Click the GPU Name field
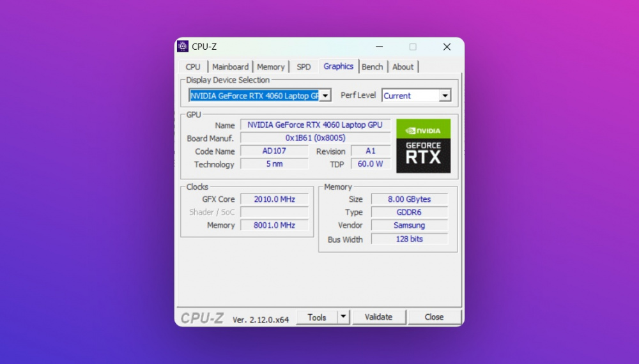Screen dimensions: 639x364 pyautogui.click(x=315, y=125)
